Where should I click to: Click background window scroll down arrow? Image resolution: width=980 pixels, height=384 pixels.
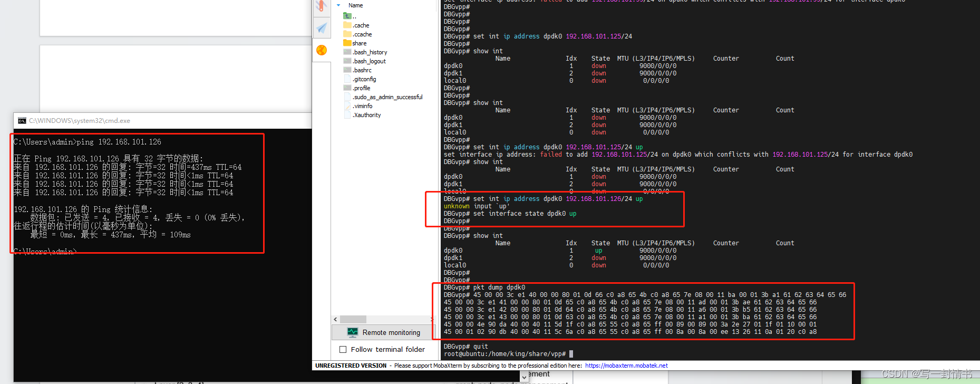(523, 377)
